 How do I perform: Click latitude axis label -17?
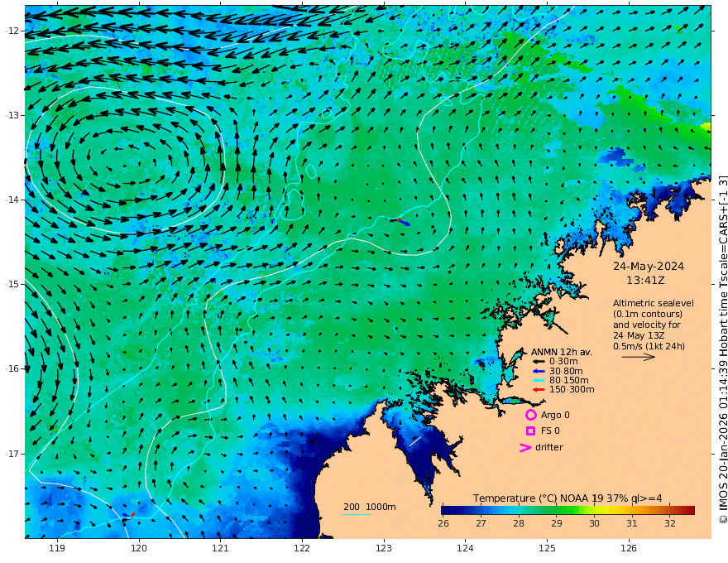12,454
